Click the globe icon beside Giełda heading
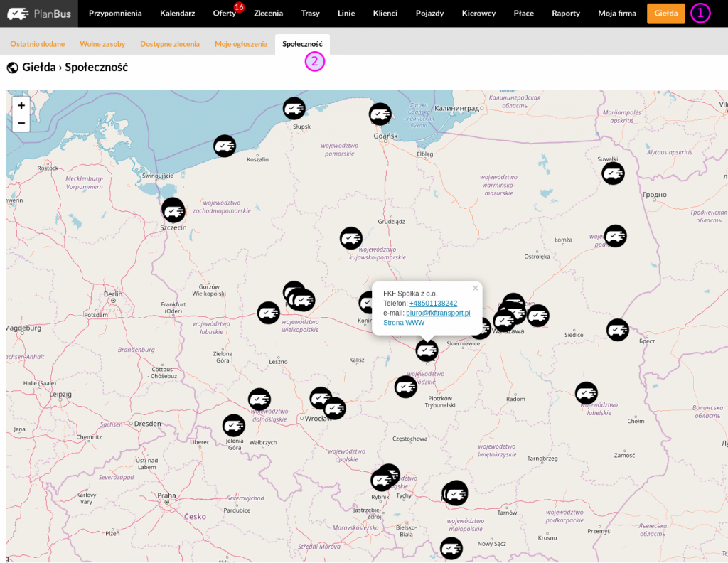The height and width of the screenshot is (563, 728). 13,68
